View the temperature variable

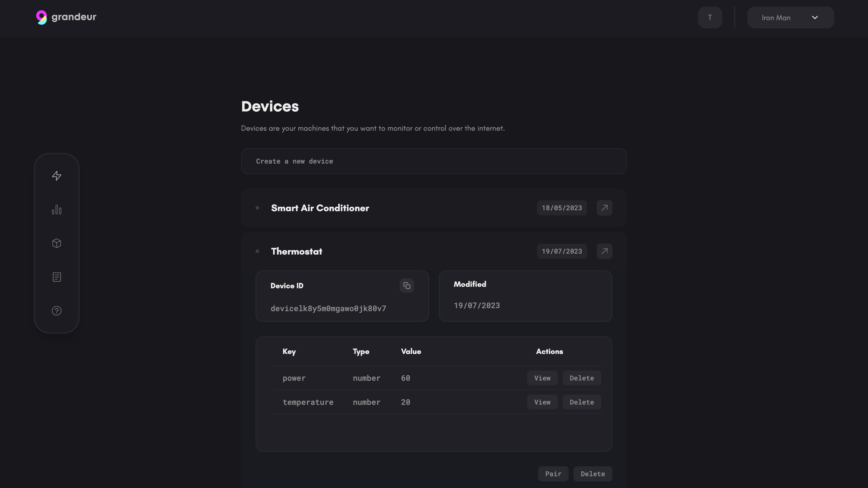[x=542, y=402]
